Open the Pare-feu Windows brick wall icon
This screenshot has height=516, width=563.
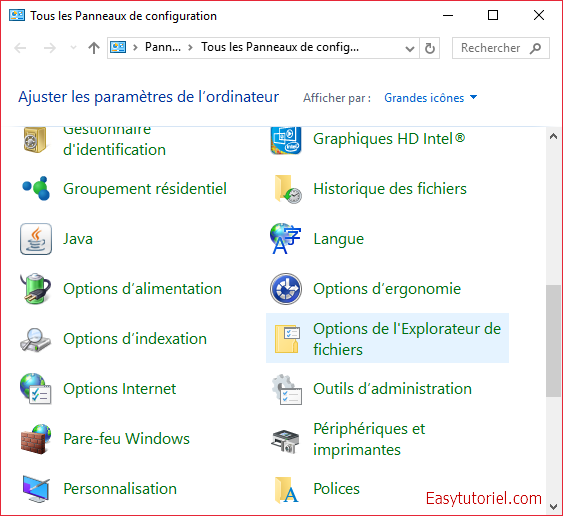tap(36, 439)
